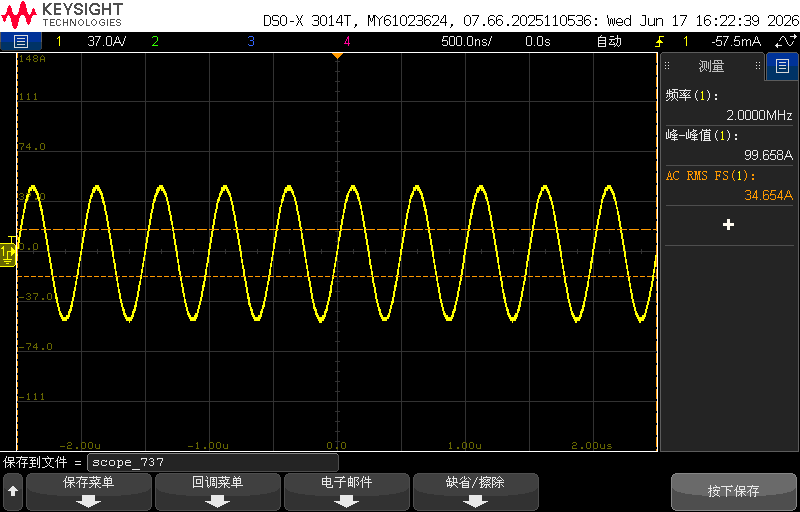Viewport: 800px width, 512px height.
Task: Click the -57.5mA trigger level value
Action: pos(735,41)
